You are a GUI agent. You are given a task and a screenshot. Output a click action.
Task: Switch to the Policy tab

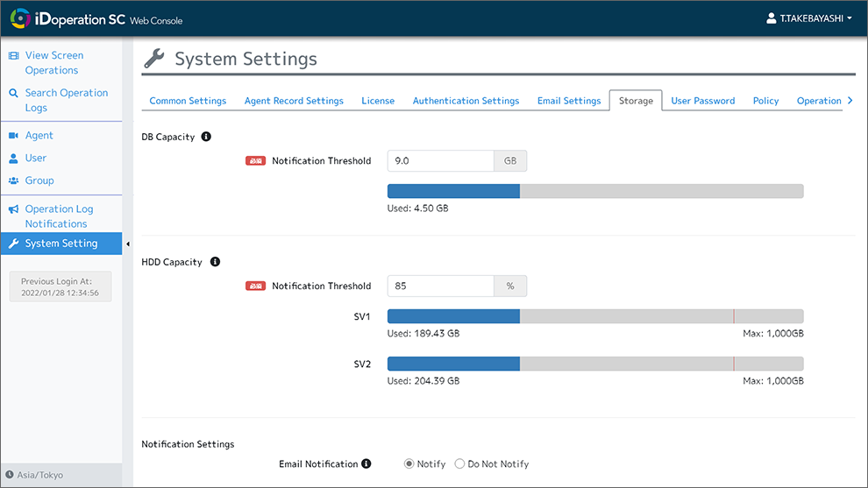click(765, 101)
